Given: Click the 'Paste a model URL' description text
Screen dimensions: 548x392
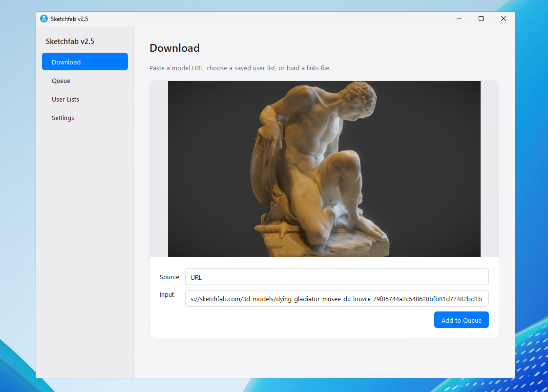Looking at the screenshot, I should [240, 68].
